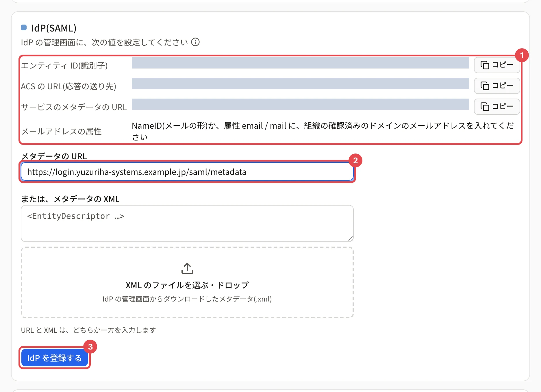541x392 pixels.
Task: Click the info icon beside the IdP setup instructions
Action: coord(195,42)
